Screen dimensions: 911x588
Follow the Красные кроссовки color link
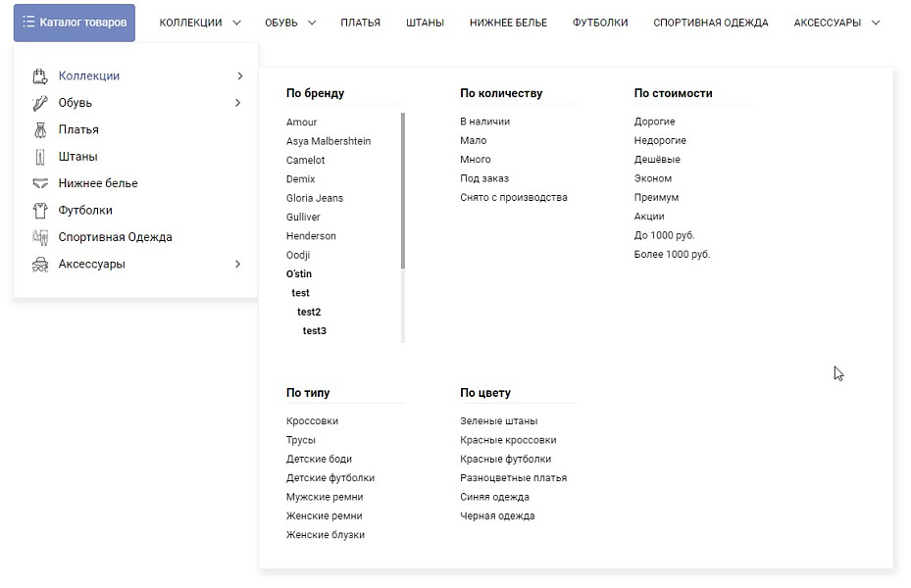click(x=508, y=440)
